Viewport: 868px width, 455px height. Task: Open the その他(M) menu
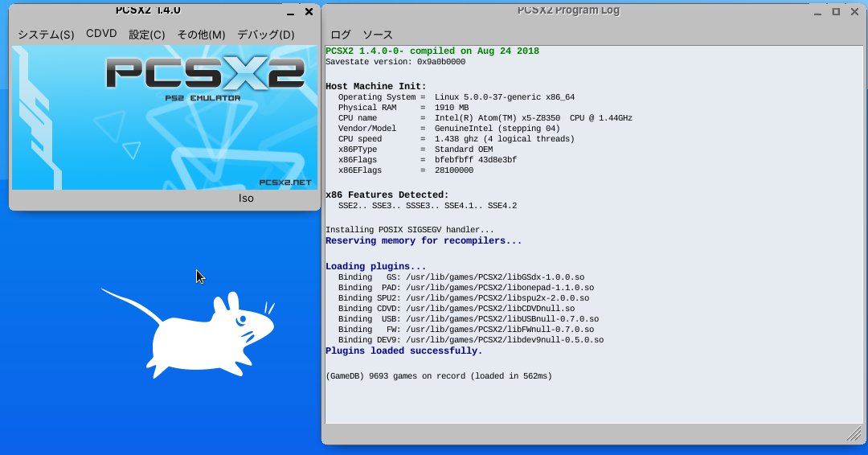(x=201, y=35)
